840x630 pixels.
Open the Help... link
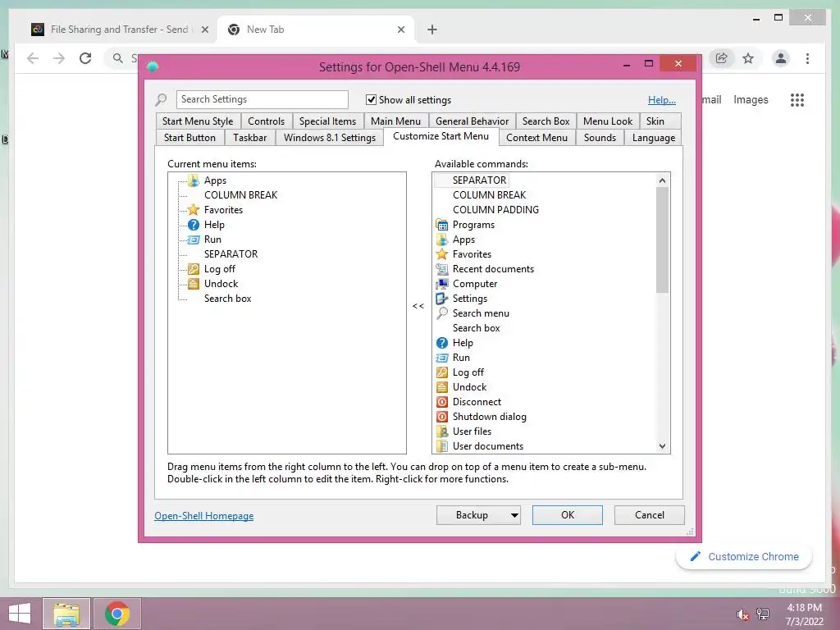coord(662,99)
